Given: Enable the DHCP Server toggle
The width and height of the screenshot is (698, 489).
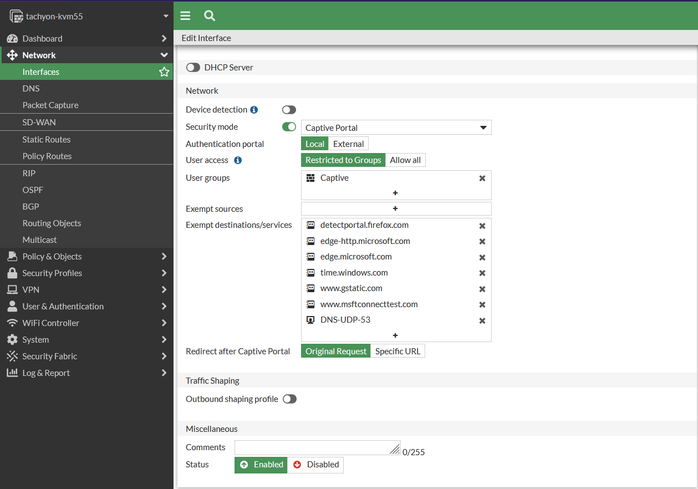Looking at the screenshot, I should pyautogui.click(x=193, y=67).
